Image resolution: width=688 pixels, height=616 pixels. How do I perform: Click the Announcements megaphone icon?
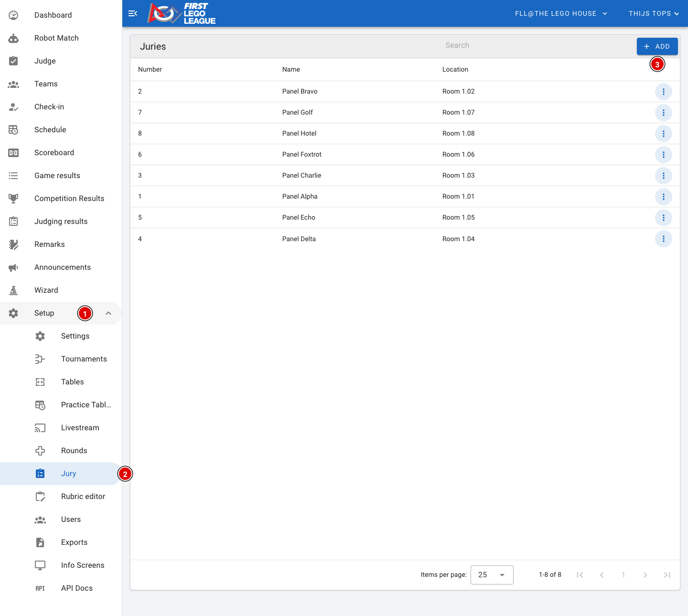point(13,267)
